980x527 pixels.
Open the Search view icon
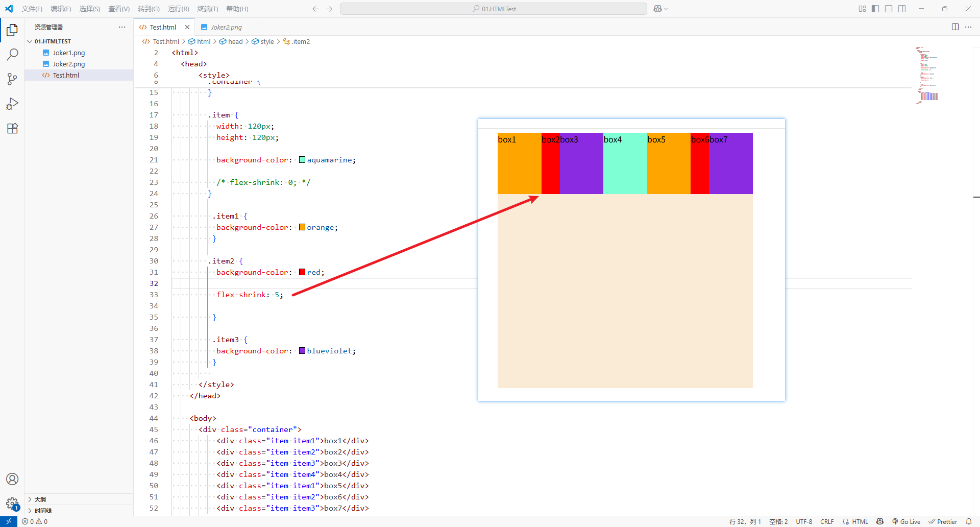(12, 54)
